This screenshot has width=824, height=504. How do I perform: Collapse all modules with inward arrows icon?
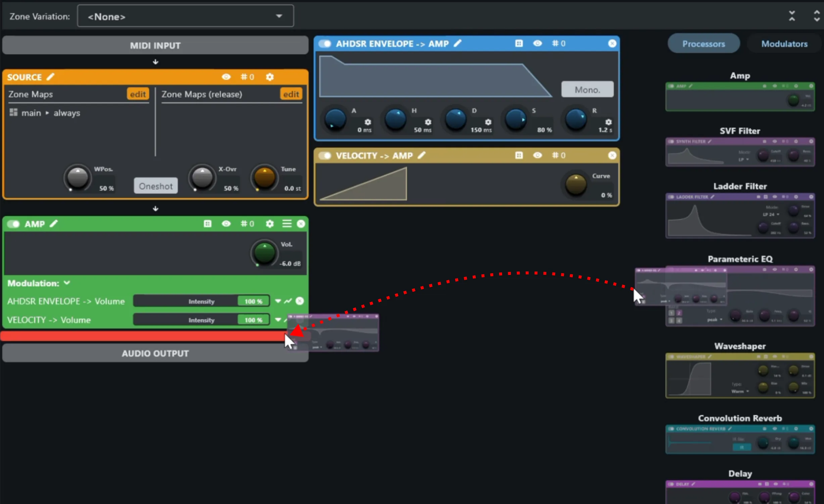click(x=792, y=16)
